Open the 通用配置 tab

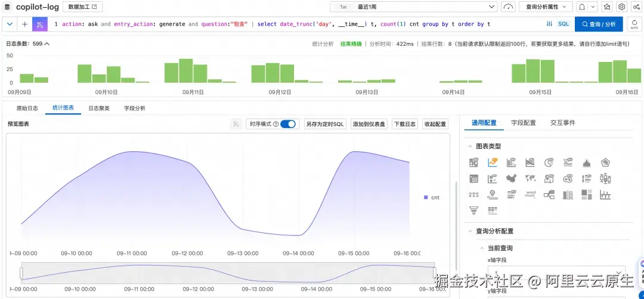click(x=484, y=123)
